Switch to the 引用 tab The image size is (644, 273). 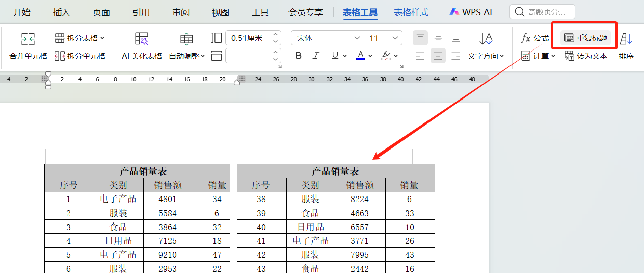pyautogui.click(x=141, y=12)
